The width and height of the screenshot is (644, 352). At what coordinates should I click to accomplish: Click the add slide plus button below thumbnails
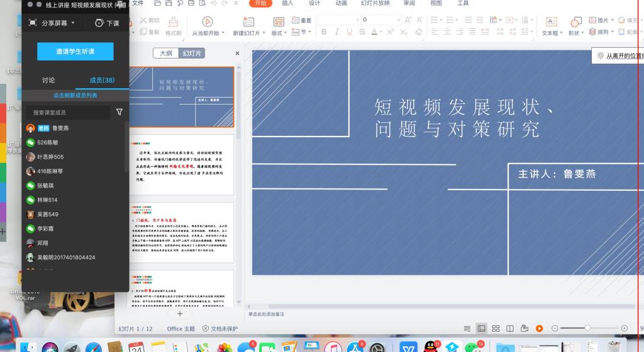[180, 314]
